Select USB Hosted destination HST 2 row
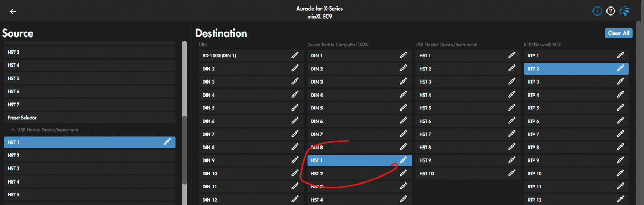The width and height of the screenshot is (644, 205). click(467, 69)
